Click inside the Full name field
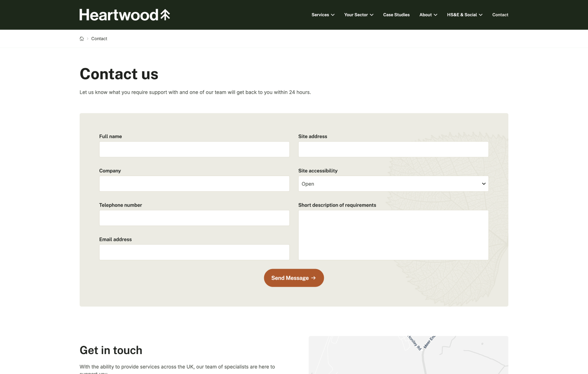Viewport: 588px width, 374px height. (x=194, y=149)
